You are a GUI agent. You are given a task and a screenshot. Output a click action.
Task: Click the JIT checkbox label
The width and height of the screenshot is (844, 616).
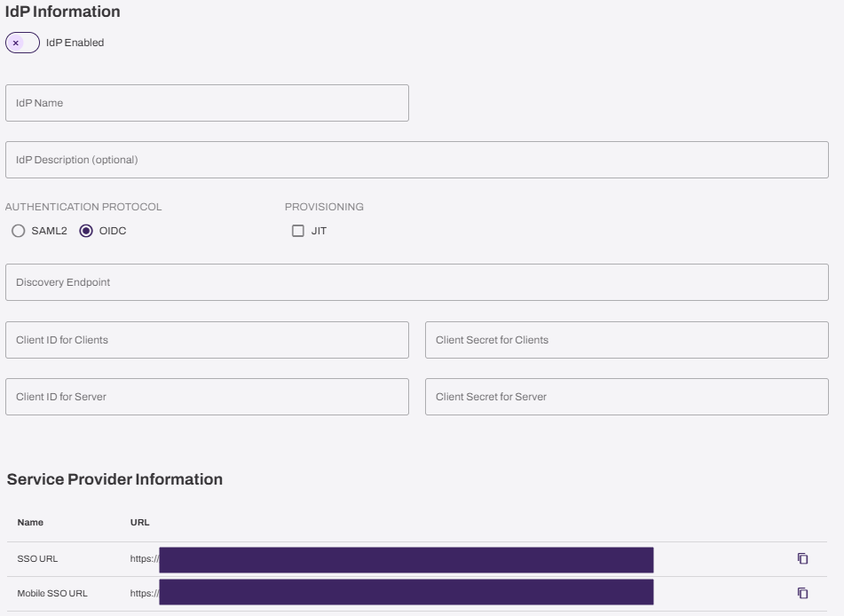click(x=319, y=231)
